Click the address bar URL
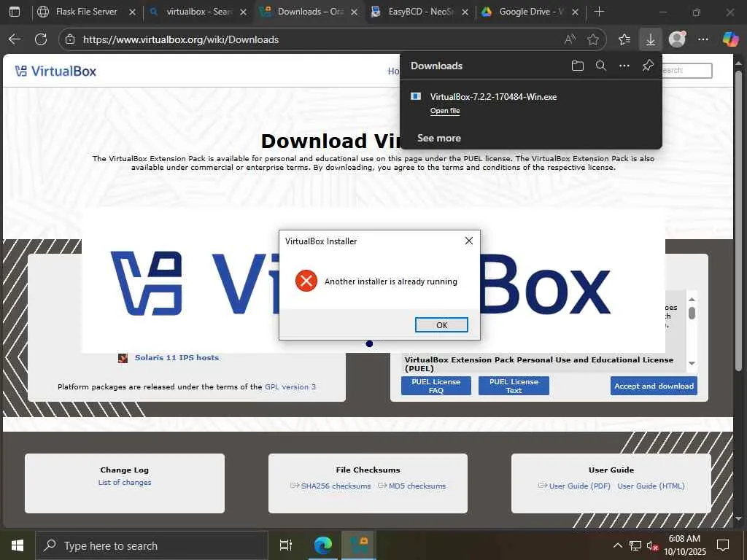This screenshot has width=747, height=560. click(181, 39)
